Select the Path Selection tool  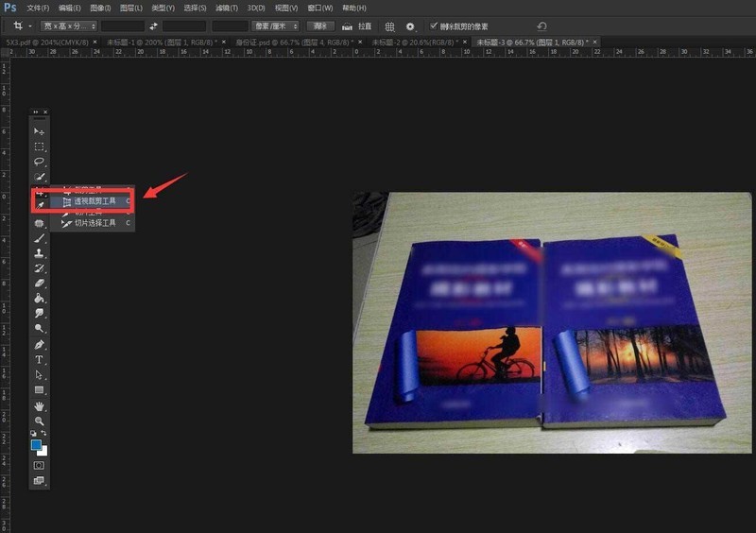(x=39, y=375)
